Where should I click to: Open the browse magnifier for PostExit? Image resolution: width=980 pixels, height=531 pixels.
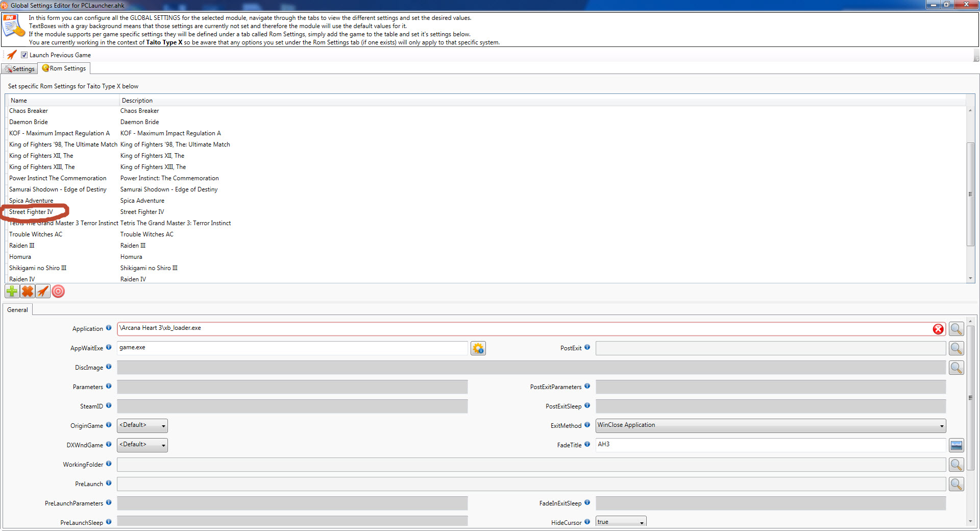(957, 348)
